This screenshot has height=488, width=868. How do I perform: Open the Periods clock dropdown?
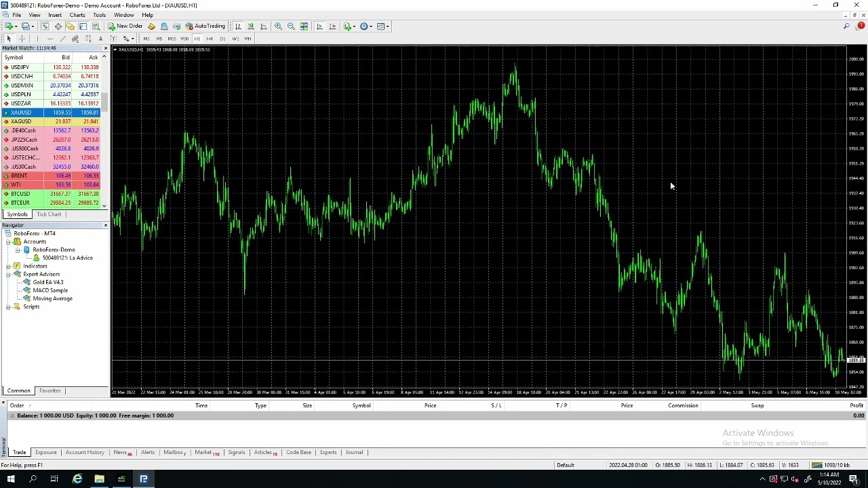point(366,26)
